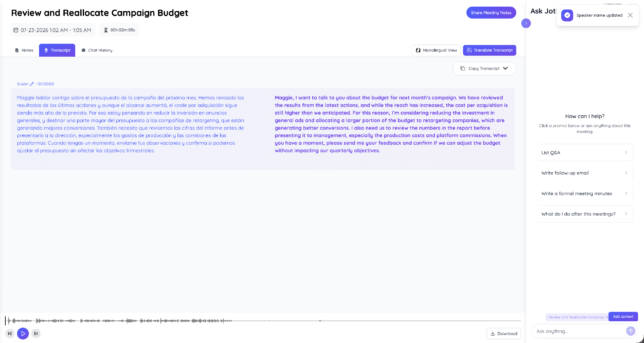Viewport: 644px width, 343px height.
Task: Send the Ask anything message
Action: [x=630, y=331]
